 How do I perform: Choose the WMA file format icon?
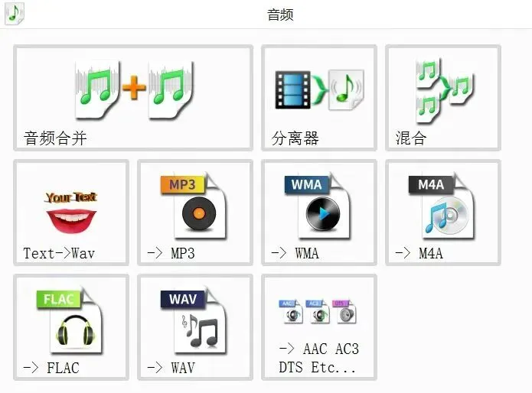pyautogui.click(x=318, y=206)
